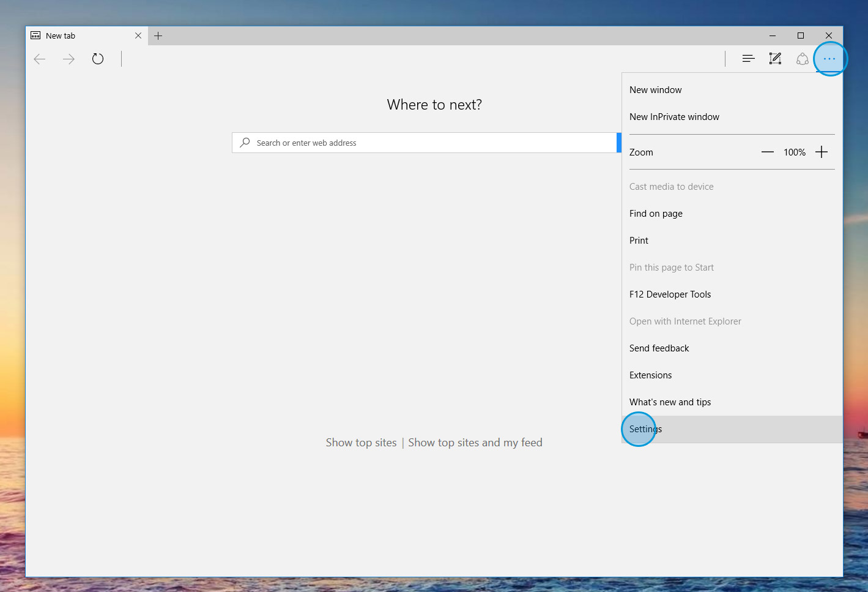Open Extensions from the menu

650,375
